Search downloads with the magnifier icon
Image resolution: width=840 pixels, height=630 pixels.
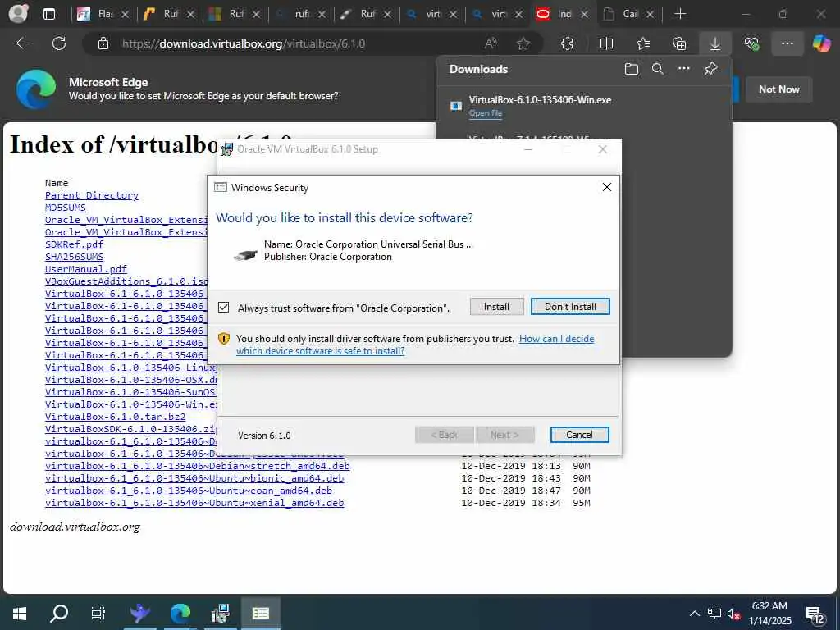[x=657, y=69]
